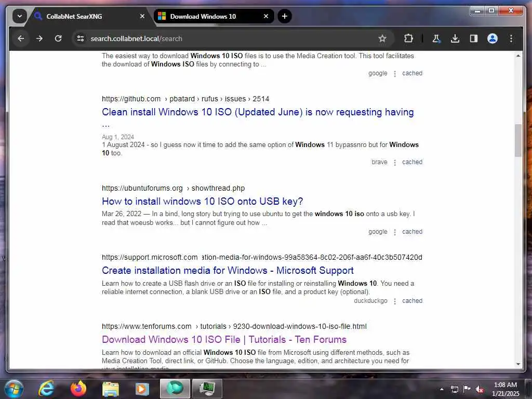Launch Internet Explorer from taskbar
The image size is (532, 399).
(46, 389)
